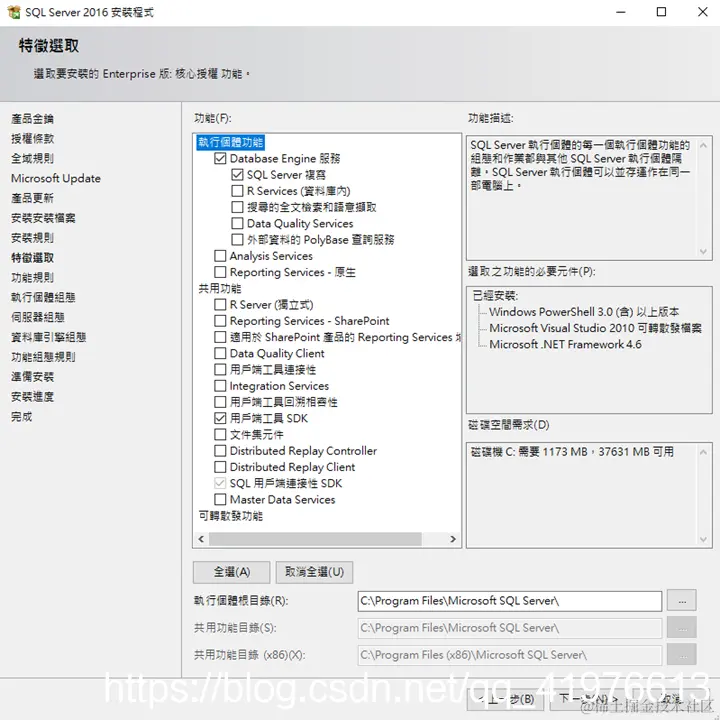Click 上一步(B) button
The image size is (720, 720).
click(x=505, y=699)
